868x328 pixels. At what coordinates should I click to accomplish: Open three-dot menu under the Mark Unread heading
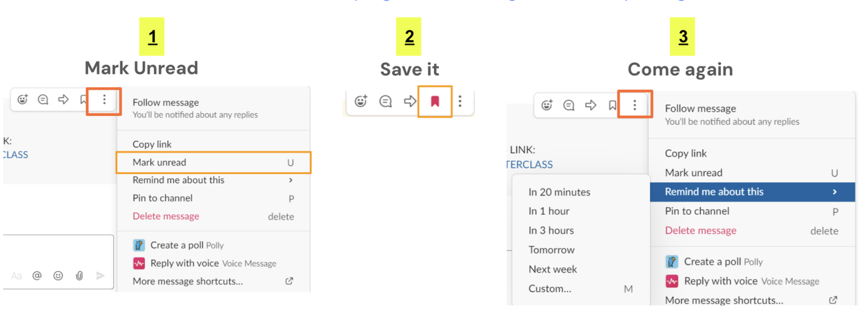point(104,99)
